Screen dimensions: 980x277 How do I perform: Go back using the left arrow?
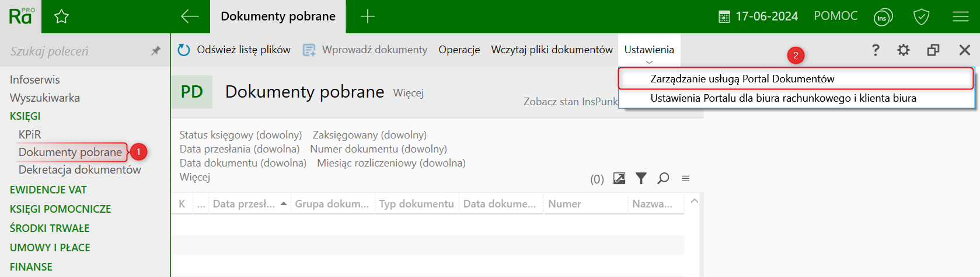click(190, 16)
